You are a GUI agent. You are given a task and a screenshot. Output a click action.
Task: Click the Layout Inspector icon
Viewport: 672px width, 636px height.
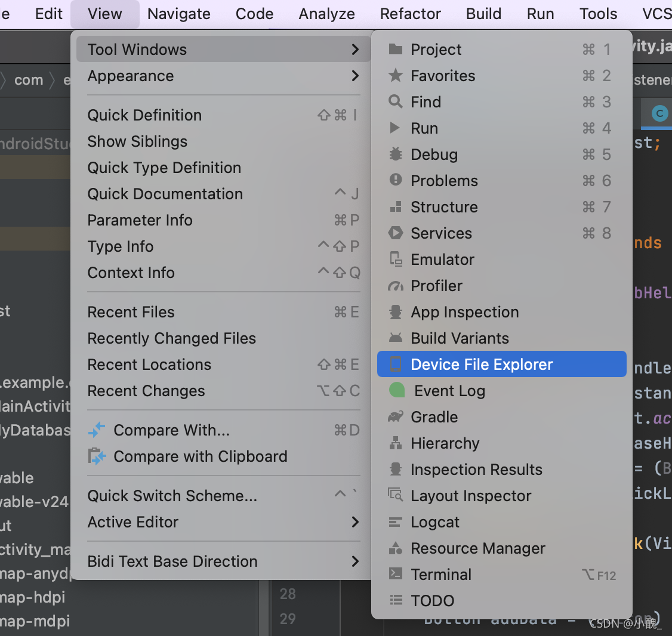(x=395, y=495)
